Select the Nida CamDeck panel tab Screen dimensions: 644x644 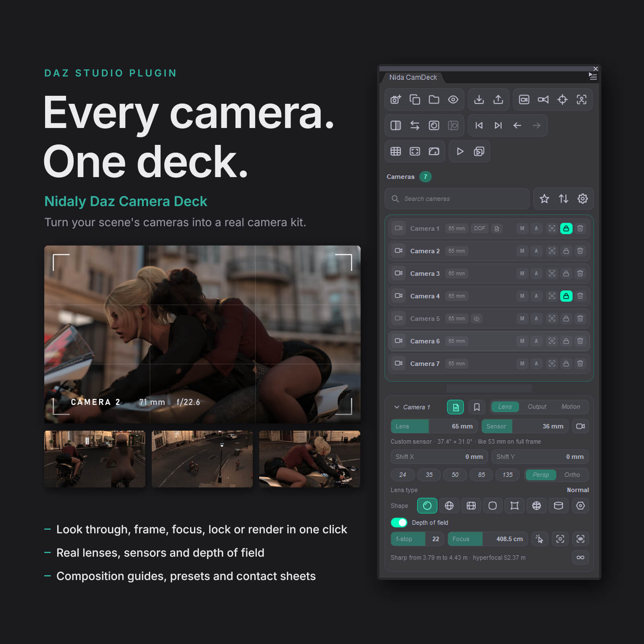click(x=413, y=77)
